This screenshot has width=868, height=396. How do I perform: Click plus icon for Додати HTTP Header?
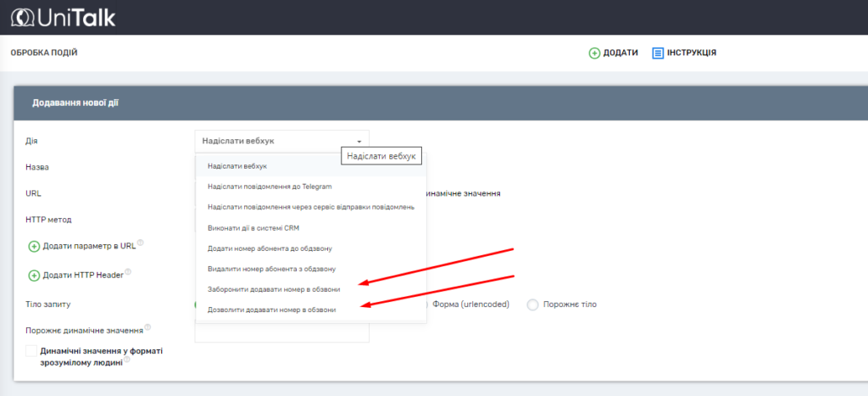point(34,276)
